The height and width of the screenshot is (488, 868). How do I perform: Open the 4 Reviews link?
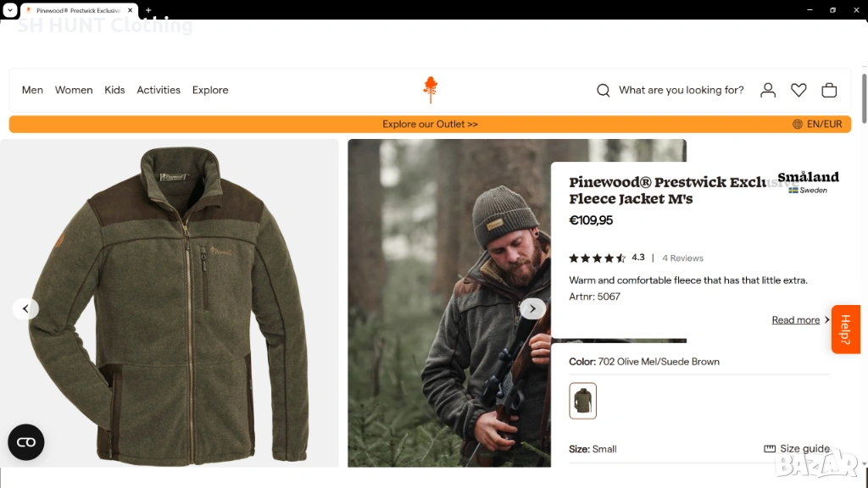click(x=682, y=258)
